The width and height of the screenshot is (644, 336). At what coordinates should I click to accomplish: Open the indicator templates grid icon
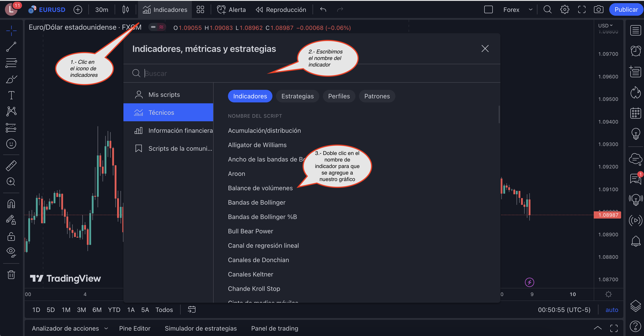coord(200,9)
